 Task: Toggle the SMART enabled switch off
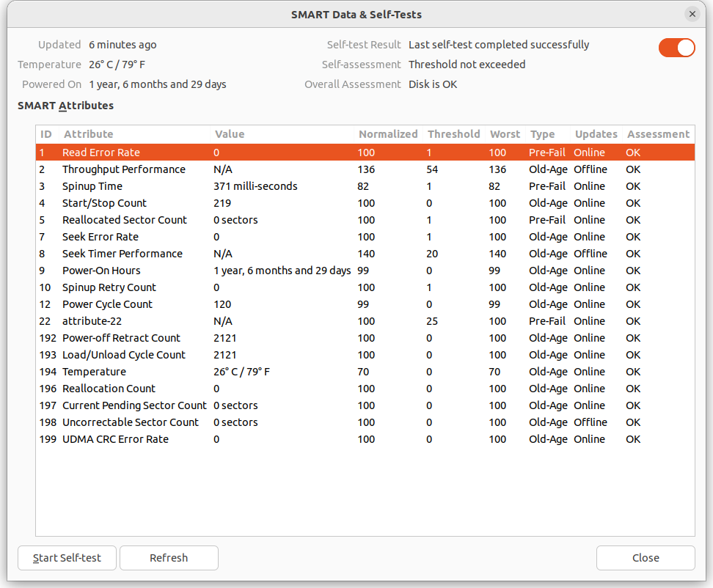pyautogui.click(x=676, y=48)
